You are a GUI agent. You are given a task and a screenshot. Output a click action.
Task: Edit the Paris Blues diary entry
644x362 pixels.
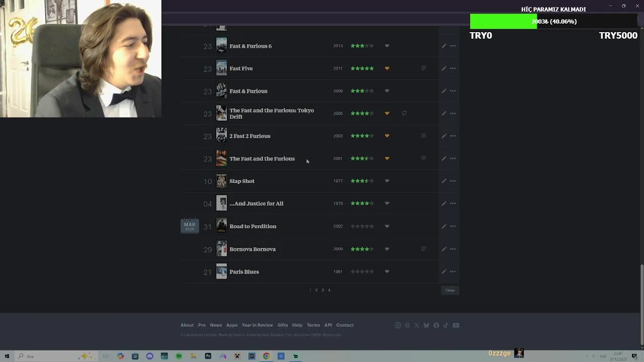pos(444,271)
